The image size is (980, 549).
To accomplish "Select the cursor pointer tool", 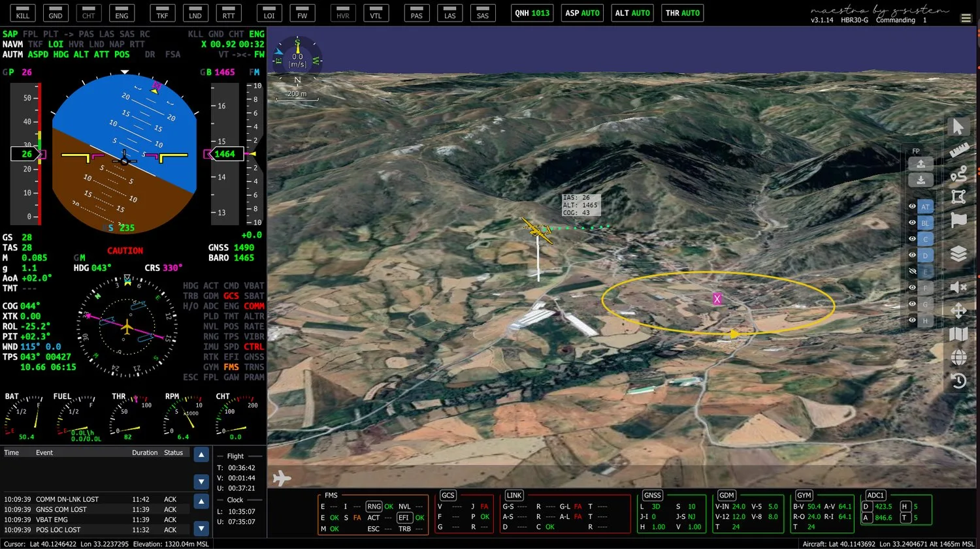I will [958, 127].
